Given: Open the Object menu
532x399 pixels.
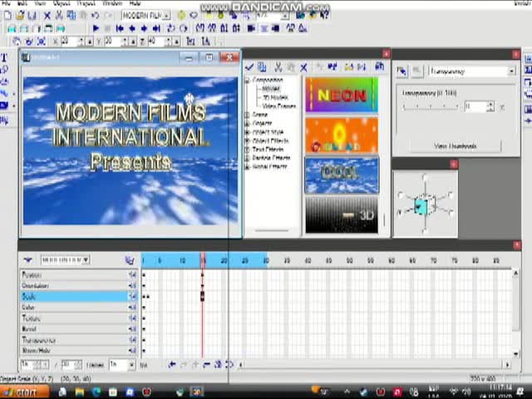Looking at the screenshot, I should [63, 4].
